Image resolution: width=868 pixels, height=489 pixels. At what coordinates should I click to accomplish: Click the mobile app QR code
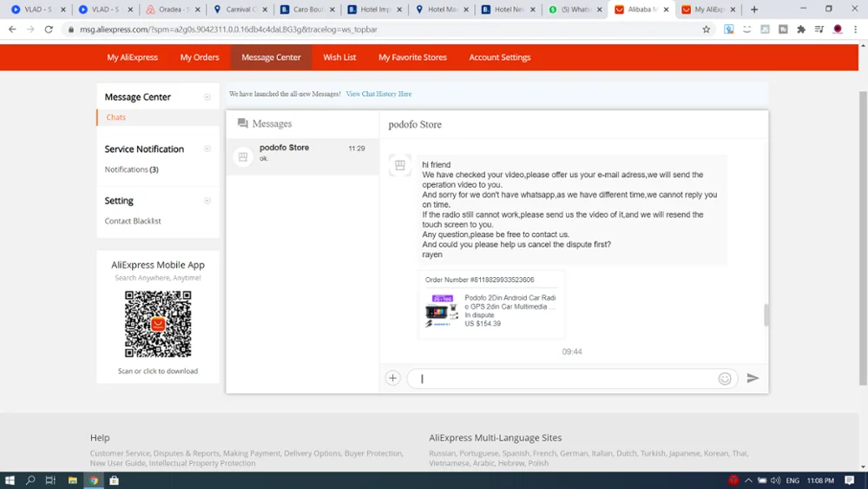pyautogui.click(x=158, y=324)
